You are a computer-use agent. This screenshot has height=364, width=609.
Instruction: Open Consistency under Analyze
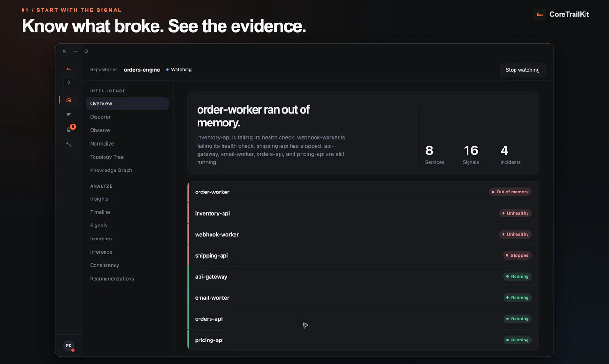pyautogui.click(x=128, y=265)
